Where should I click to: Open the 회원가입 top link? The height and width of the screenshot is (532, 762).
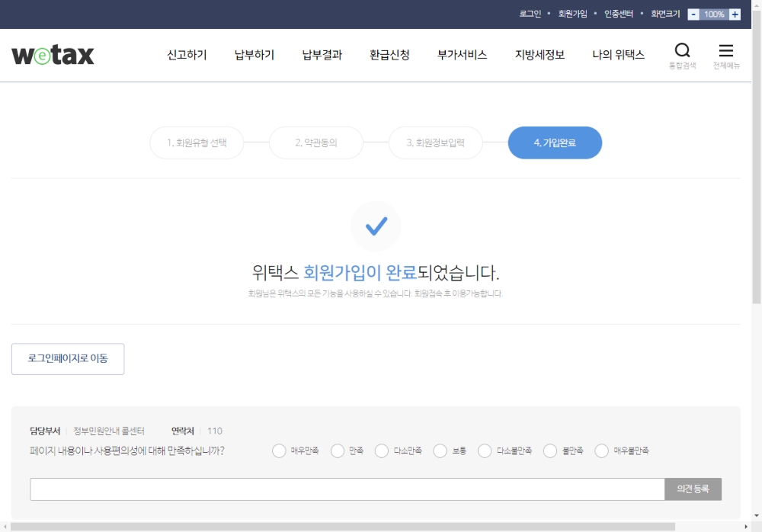point(572,14)
